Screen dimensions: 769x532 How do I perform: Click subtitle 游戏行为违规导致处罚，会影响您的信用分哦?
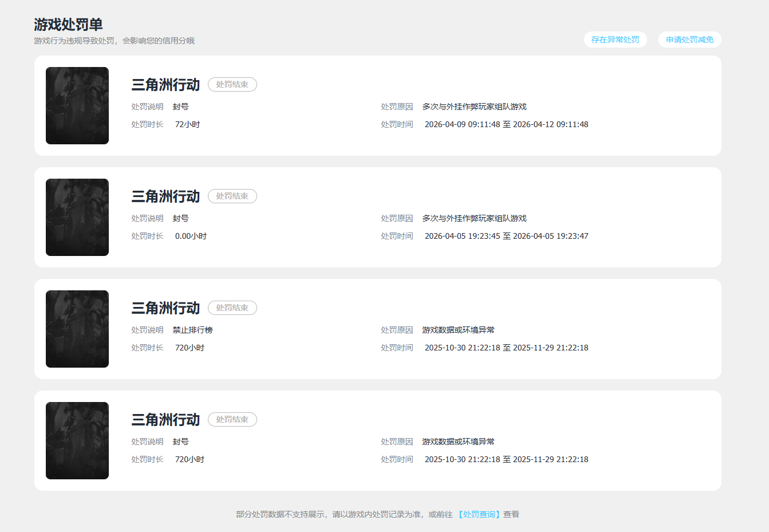click(x=114, y=41)
